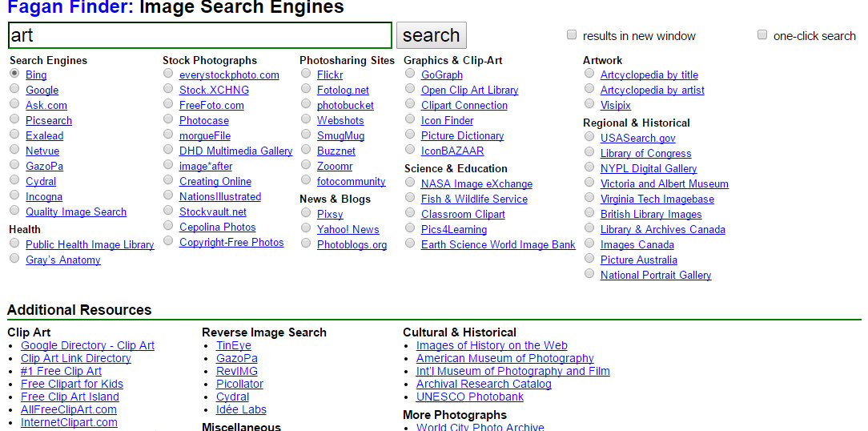Visit the Clipart Connection link
Screen dimensions: 868x431
coord(464,105)
